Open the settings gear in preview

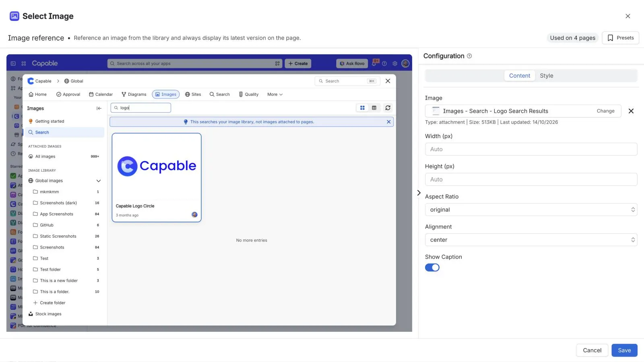(395, 64)
